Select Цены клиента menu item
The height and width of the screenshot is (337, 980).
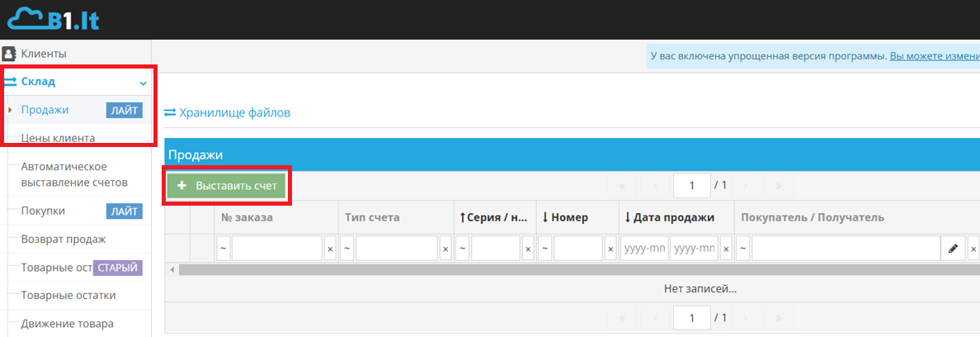click(58, 138)
